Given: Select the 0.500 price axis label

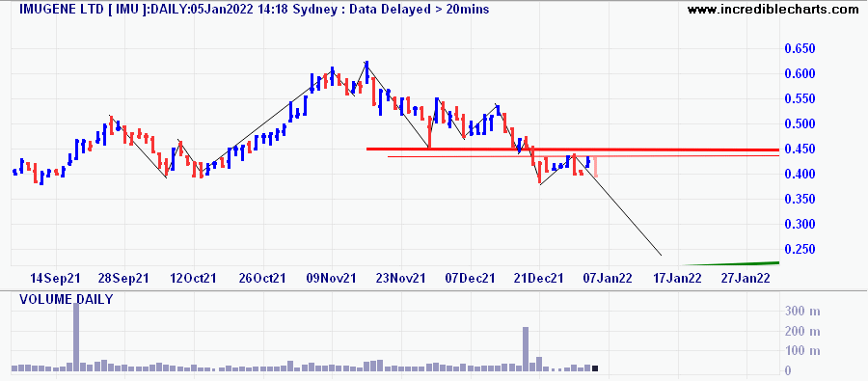Looking at the screenshot, I should [x=800, y=124].
